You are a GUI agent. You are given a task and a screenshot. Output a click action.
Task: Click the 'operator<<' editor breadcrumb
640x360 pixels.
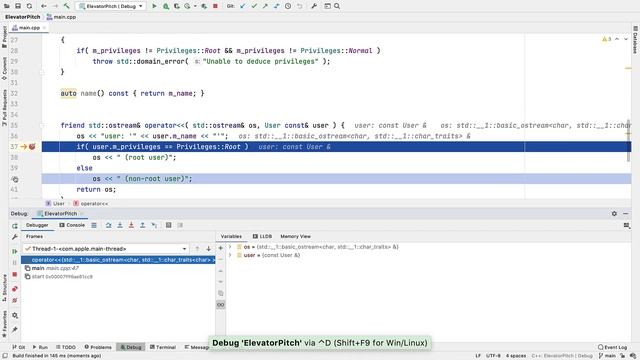[x=91, y=203]
